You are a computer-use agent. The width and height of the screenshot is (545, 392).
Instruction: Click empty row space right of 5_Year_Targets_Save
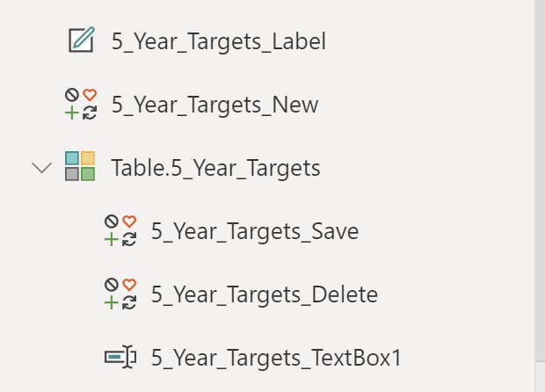pos(440,231)
